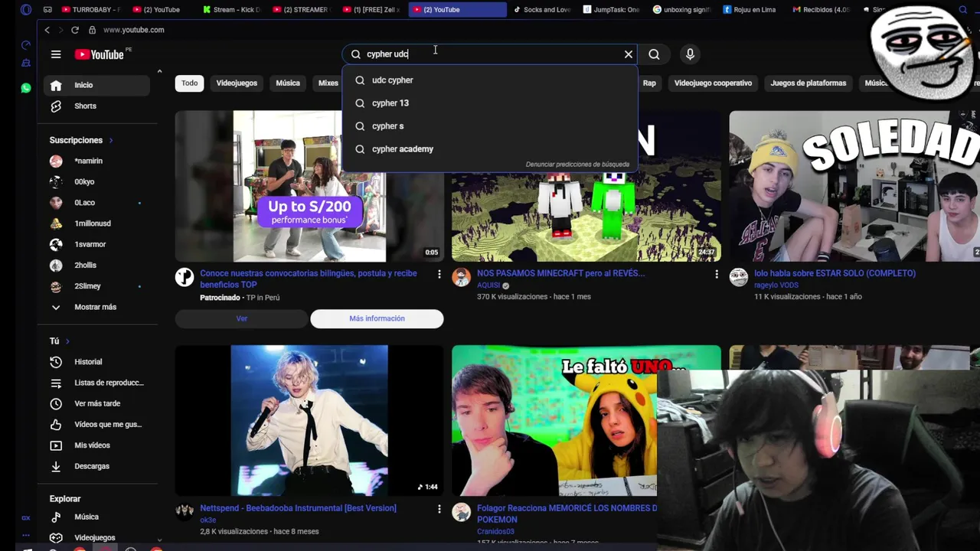Viewport: 980px width, 551px height.
Task: Open ok3e channel name link
Action: [208, 520]
